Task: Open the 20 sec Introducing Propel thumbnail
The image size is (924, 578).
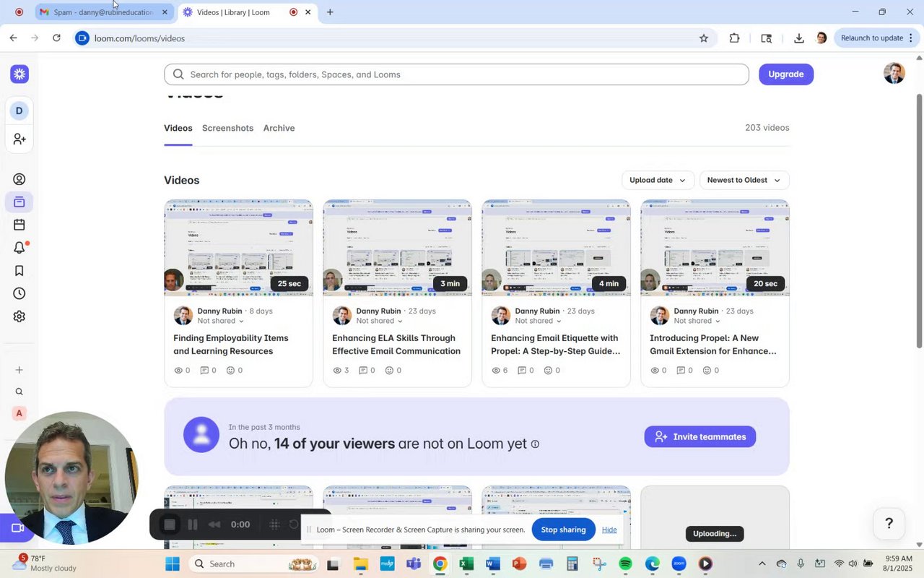Action: click(715, 248)
